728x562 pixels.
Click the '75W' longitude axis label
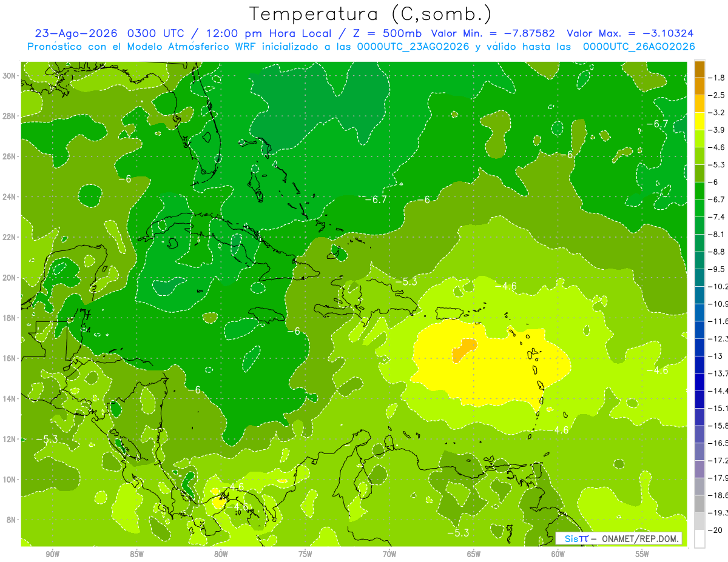click(305, 555)
